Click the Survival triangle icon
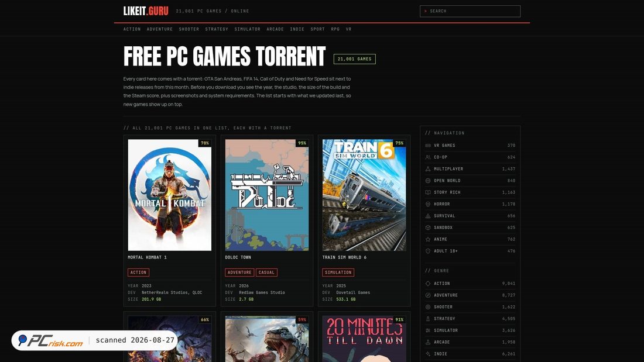The image size is (644, 362). pyautogui.click(x=427, y=215)
